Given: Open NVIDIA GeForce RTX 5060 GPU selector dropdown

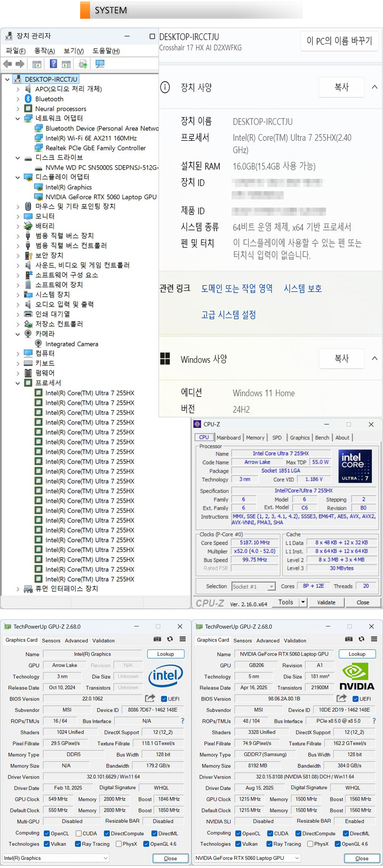Looking at the screenshot, I should (297, 858).
